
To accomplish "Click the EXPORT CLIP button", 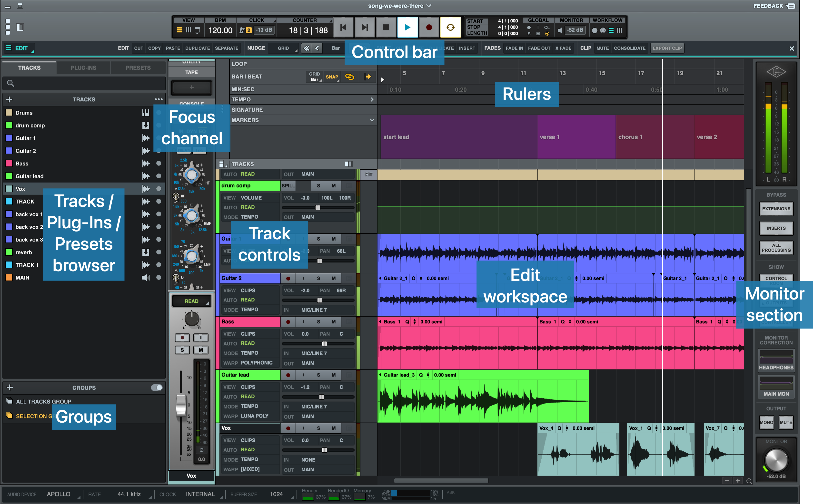I will pos(667,48).
